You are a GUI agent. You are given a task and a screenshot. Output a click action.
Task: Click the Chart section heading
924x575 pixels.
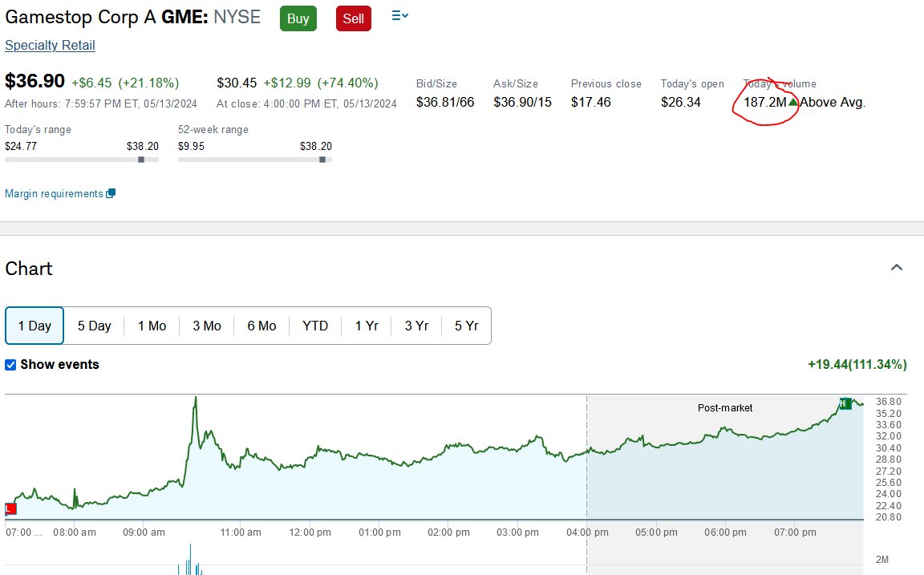pyautogui.click(x=29, y=269)
